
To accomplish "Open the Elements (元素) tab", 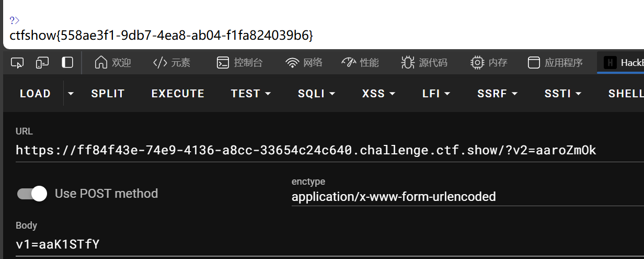I will (171, 63).
